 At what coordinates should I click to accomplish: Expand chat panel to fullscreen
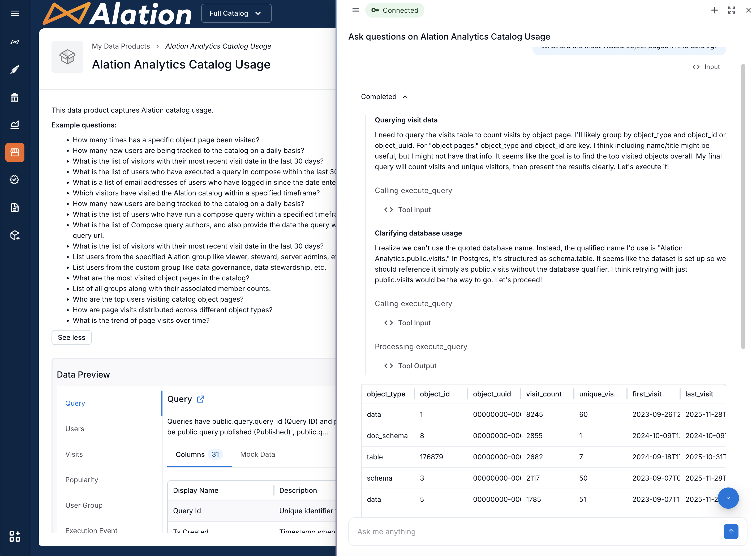click(x=731, y=10)
